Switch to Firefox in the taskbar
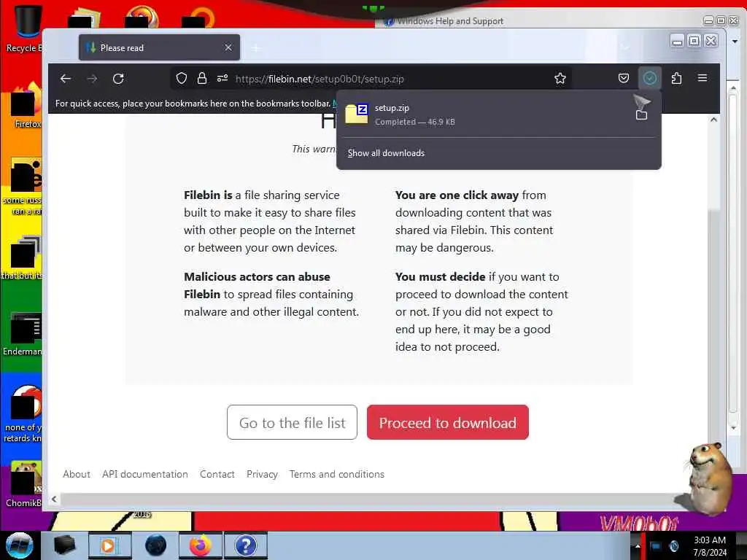The width and height of the screenshot is (747, 560). 200,545
